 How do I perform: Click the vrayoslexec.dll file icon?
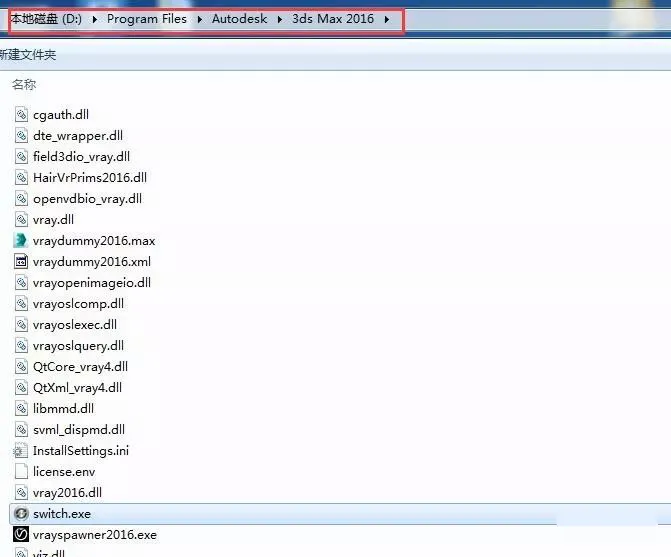pyautogui.click(x=21, y=324)
